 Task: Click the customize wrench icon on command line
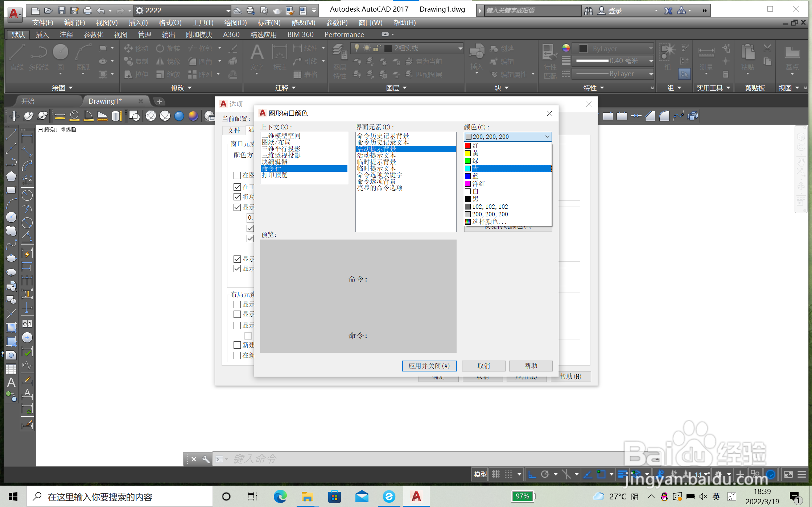point(206,459)
